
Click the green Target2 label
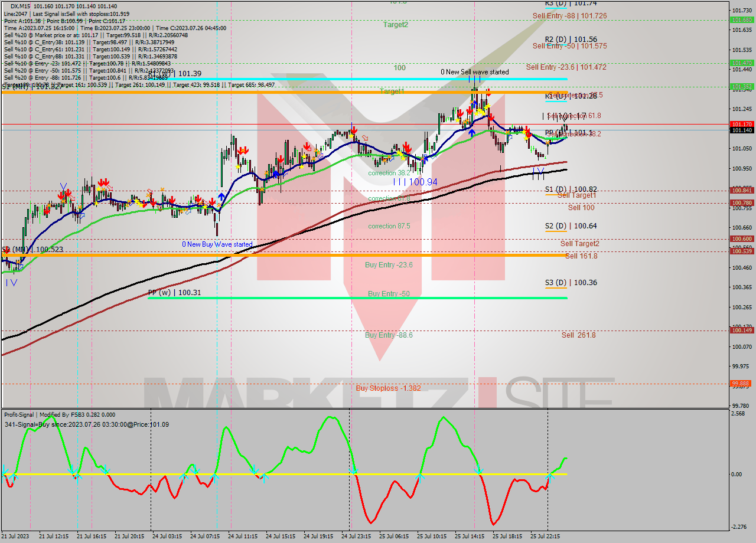395,25
